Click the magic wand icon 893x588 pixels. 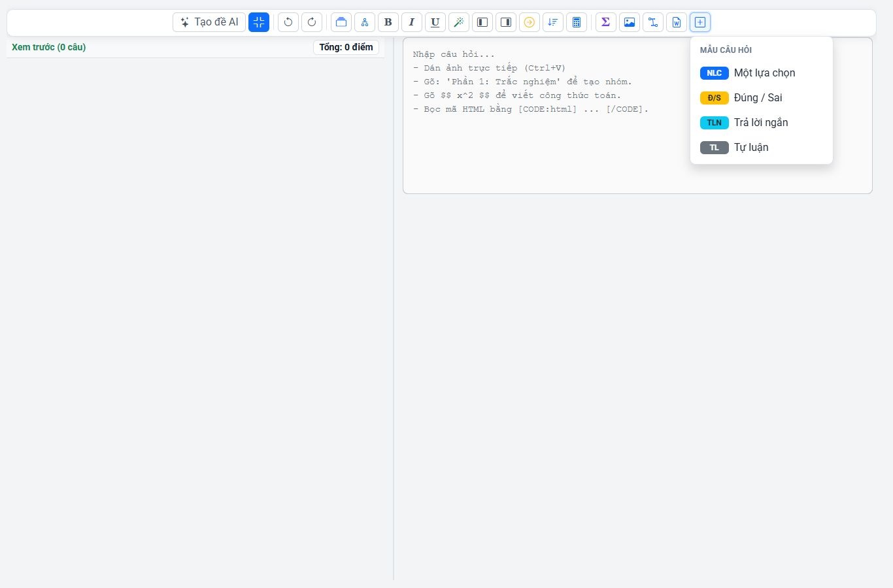[x=459, y=22]
